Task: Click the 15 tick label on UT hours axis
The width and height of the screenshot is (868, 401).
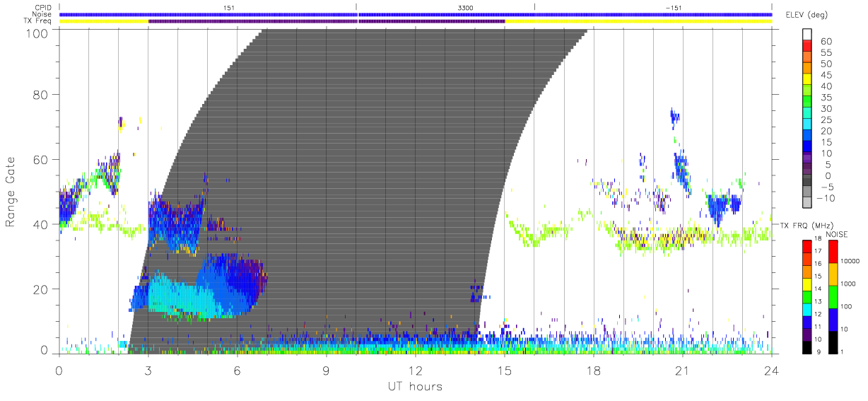Action: [504, 370]
